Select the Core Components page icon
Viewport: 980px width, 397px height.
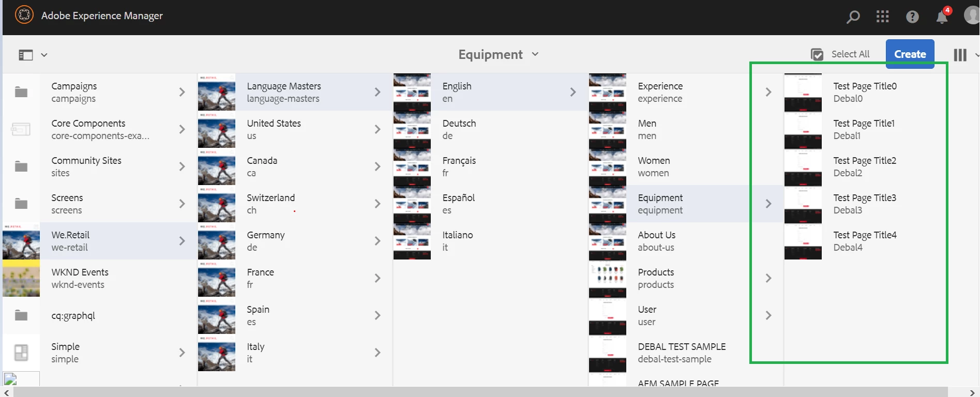point(21,129)
